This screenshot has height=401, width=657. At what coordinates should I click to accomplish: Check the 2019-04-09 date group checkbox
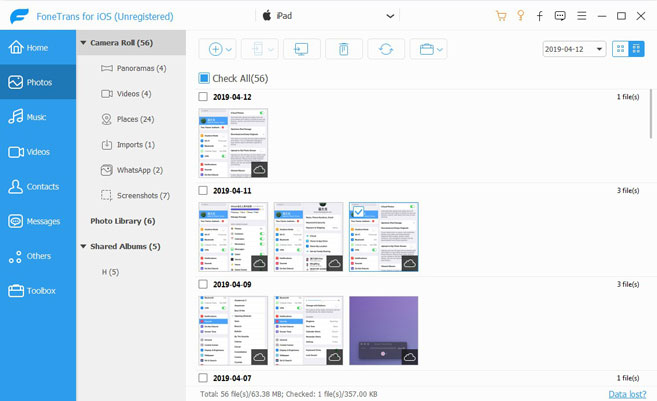(x=203, y=284)
